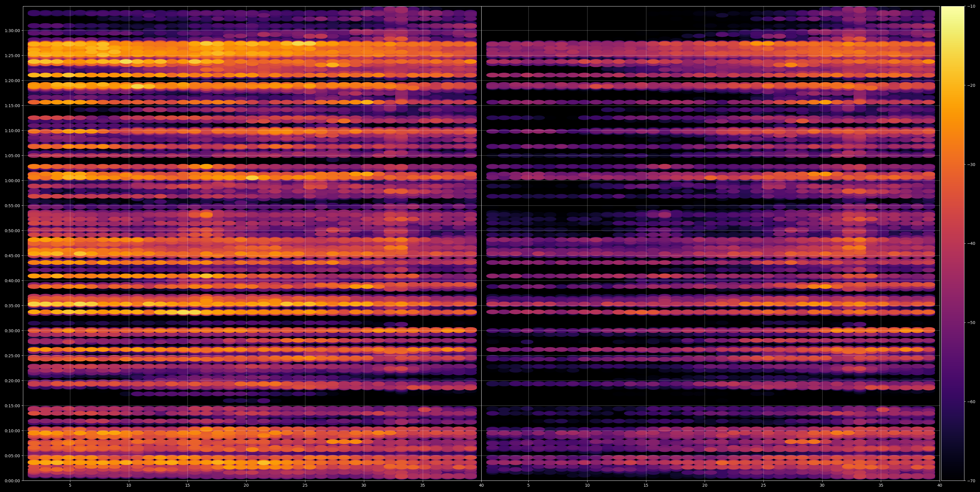Click the 0:30:00 time axis label

pos(12,331)
